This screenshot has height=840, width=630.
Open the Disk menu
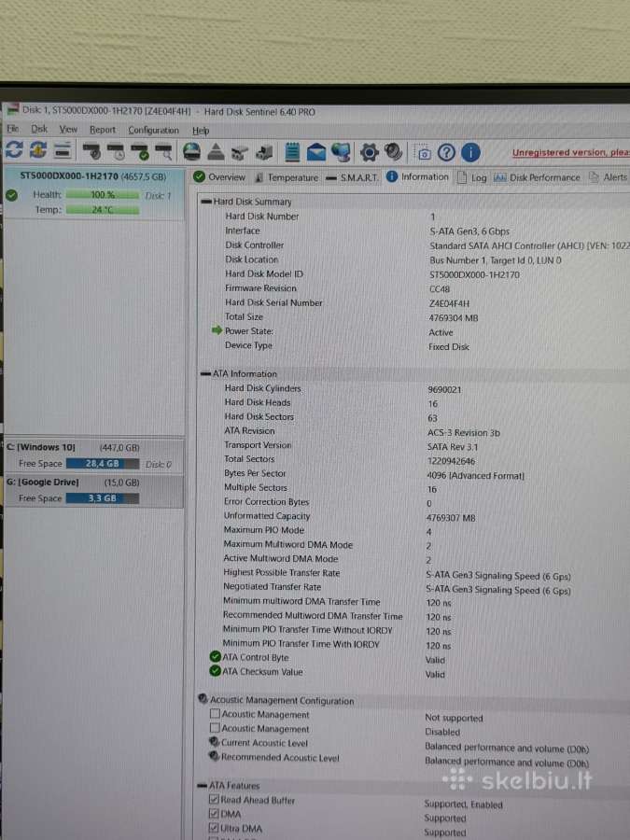39,129
